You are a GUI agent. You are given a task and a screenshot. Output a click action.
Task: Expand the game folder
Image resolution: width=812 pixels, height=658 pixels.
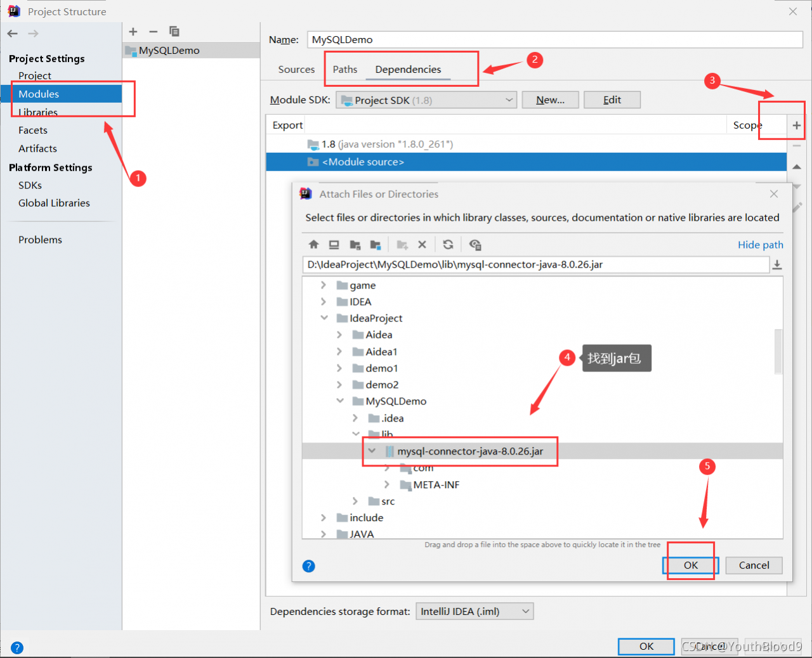(324, 285)
